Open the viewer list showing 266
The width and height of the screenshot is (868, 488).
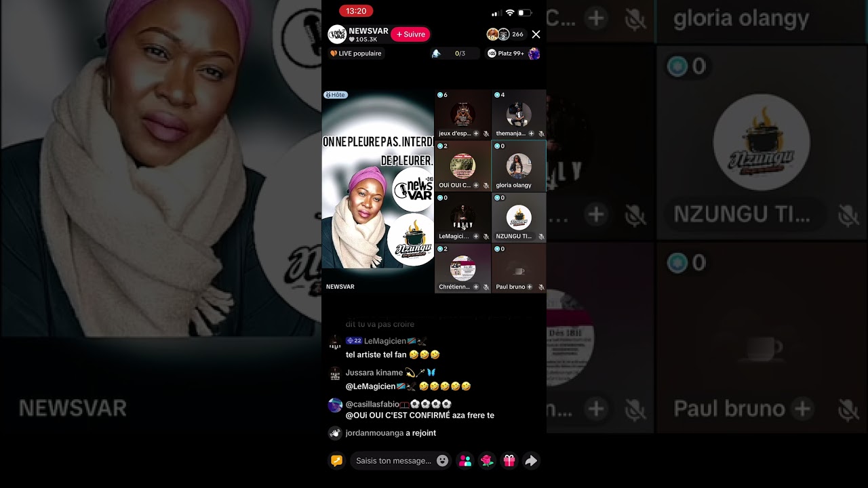coord(517,35)
